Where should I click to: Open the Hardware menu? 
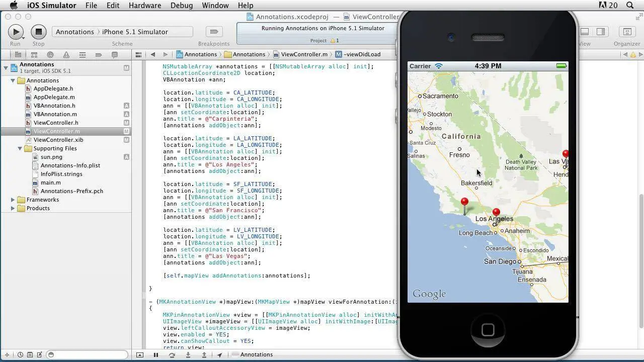click(x=145, y=6)
